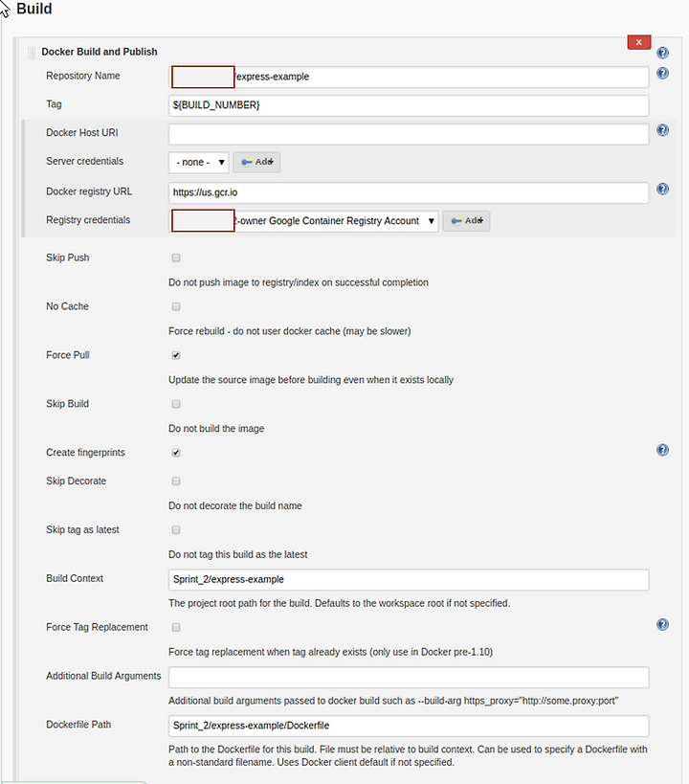
Task: Click the 'Force Pull' label
Action: 68,355
